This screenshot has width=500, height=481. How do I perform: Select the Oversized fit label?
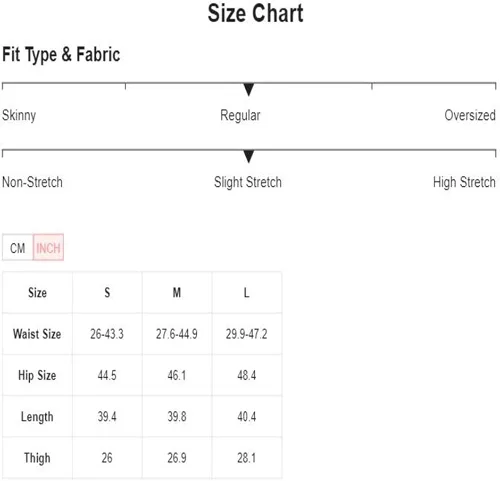click(x=470, y=115)
